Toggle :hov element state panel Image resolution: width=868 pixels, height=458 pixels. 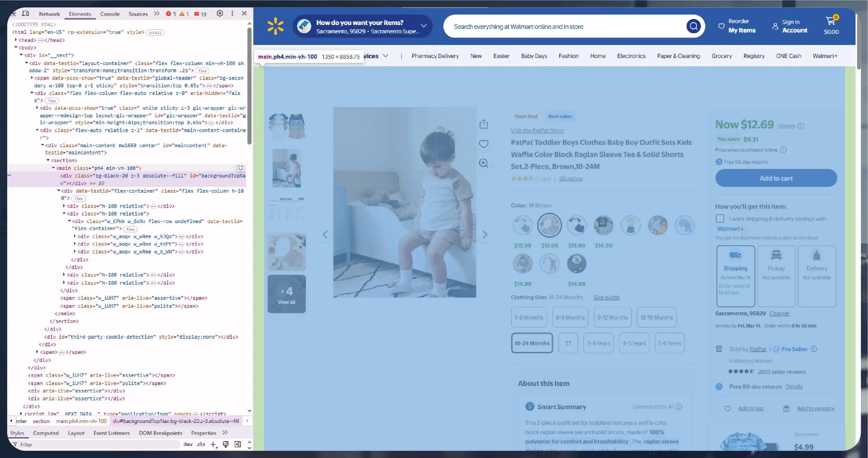point(188,444)
